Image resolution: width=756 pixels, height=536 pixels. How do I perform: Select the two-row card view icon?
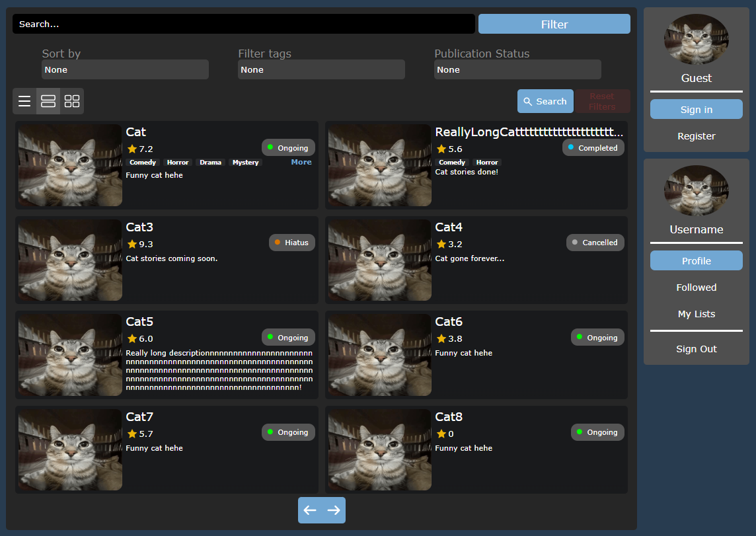[x=48, y=101]
